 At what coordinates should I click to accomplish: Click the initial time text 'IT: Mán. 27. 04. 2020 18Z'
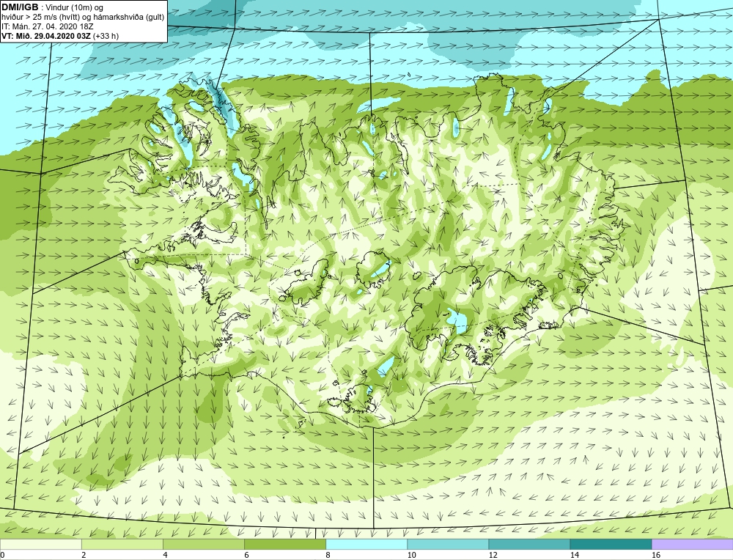(x=47, y=26)
